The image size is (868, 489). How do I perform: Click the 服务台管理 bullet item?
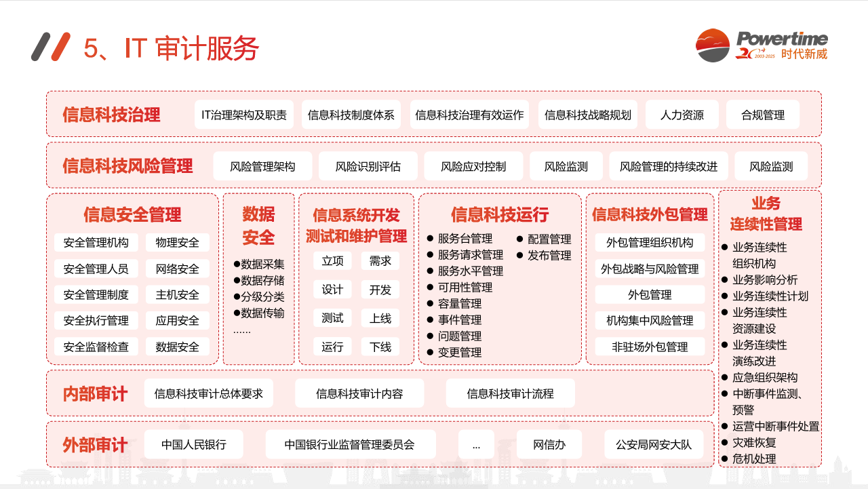[465, 239]
